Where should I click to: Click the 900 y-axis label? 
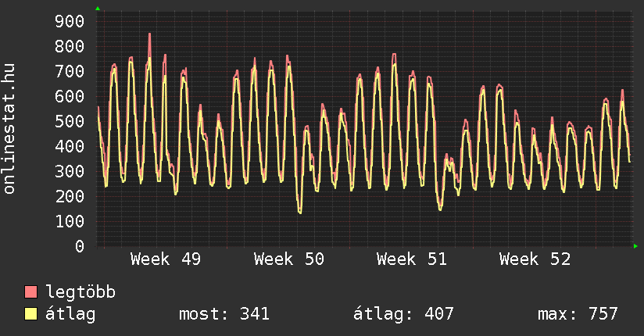point(69,21)
